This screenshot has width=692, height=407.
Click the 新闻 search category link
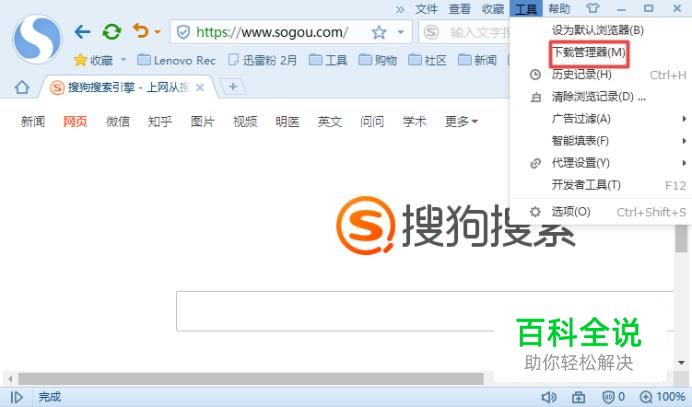pyautogui.click(x=33, y=121)
